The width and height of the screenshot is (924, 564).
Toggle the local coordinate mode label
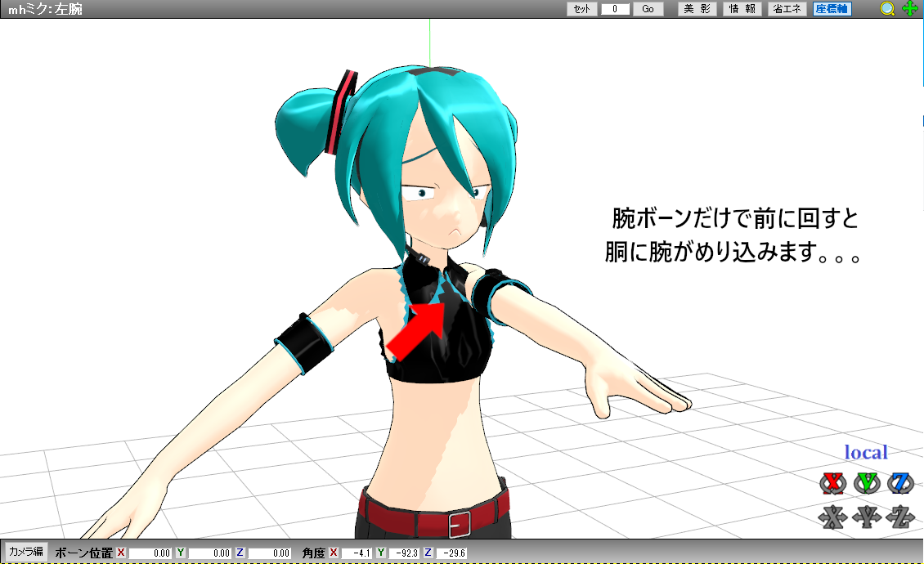(x=866, y=452)
